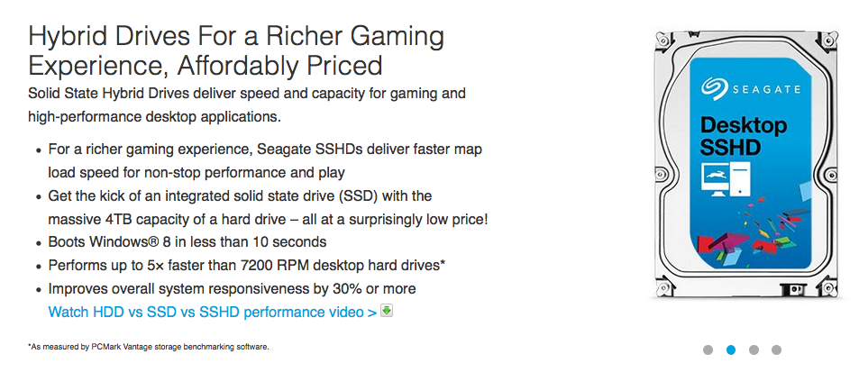Click the top-left mounting screw of the drive image

[661, 39]
